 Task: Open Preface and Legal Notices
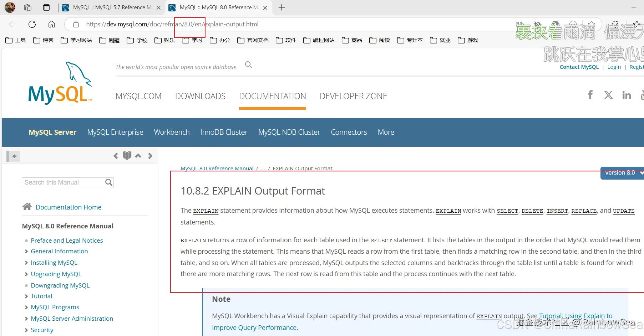pos(67,241)
